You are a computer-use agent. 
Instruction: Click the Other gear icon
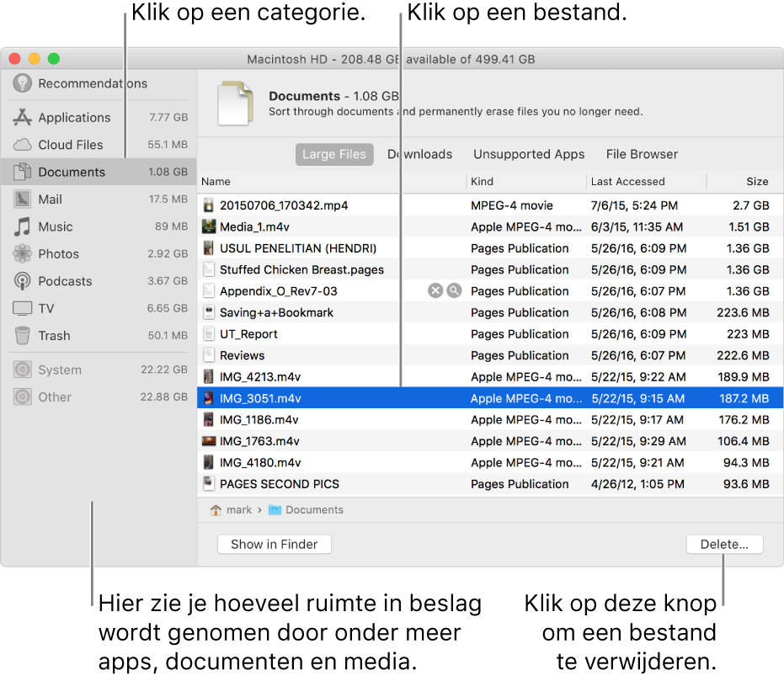pyautogui.click(x=22, y=396)
